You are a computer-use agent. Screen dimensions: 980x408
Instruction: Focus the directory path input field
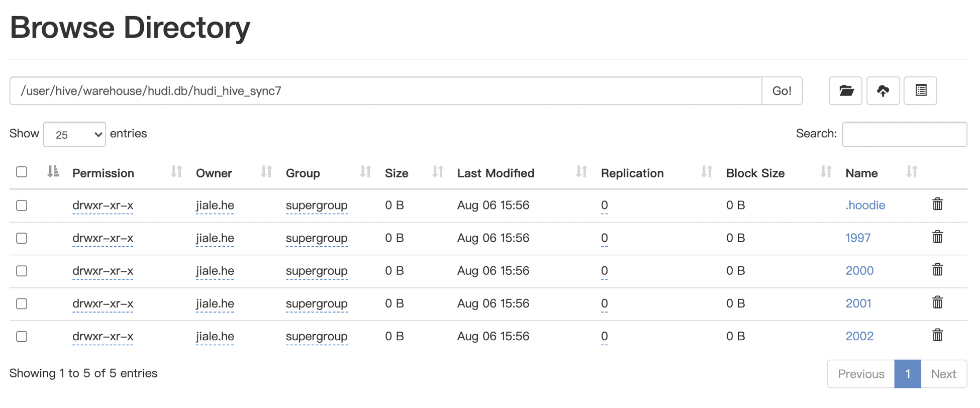pyautogui.click(x=386, y=91)
